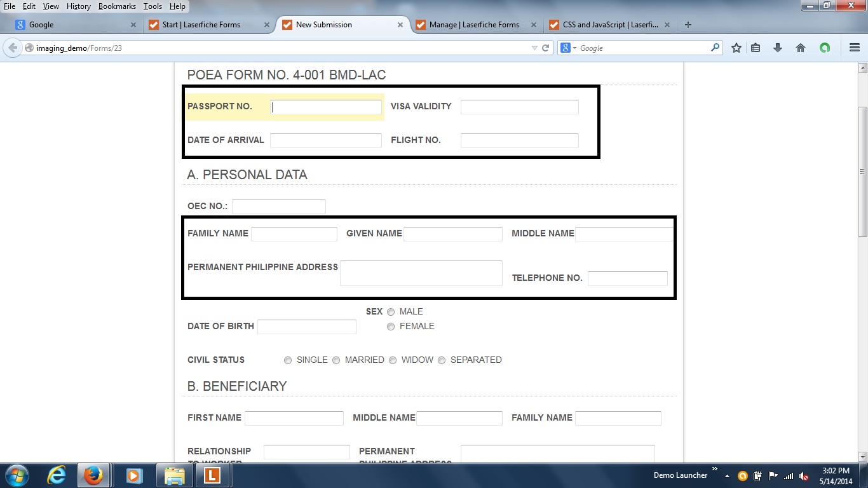
Task: Open Windows Explorer from the taskbar
Action: 174,475
